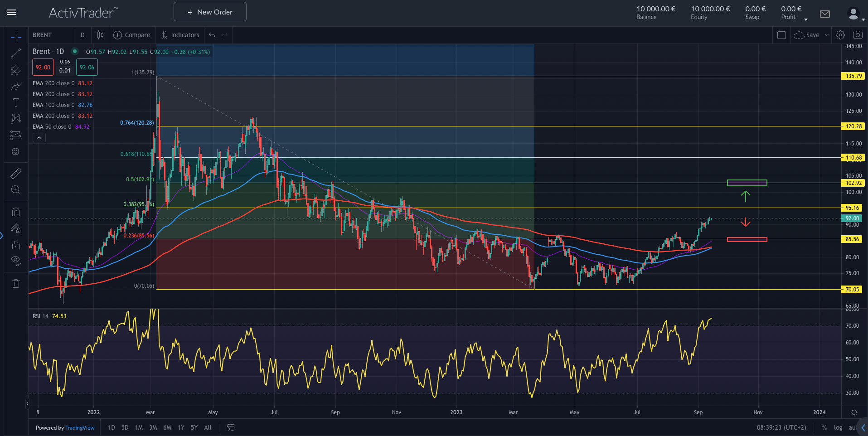Toggle magnet snap mode
The image size is (868, 436).
pyautogui.click(x=16, y=212)
